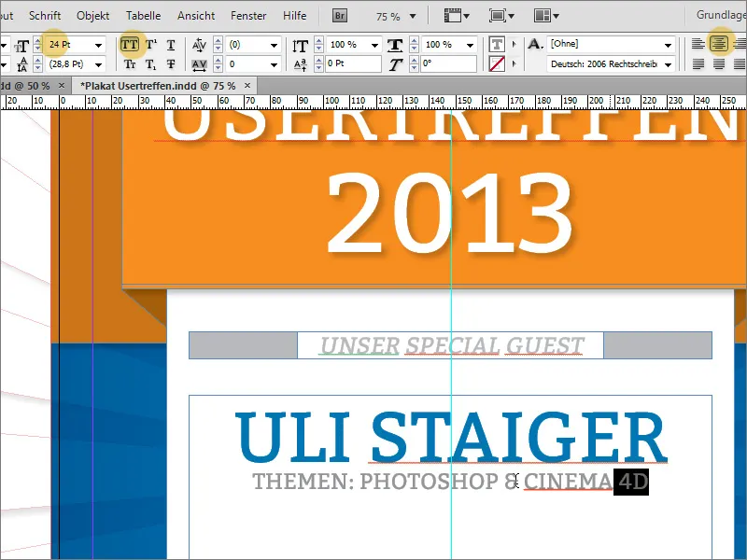Expand the stroke color swatch arrow
The height and width of the screenshot is (560, 747).
pyautogui.click(x=514, y=63)
